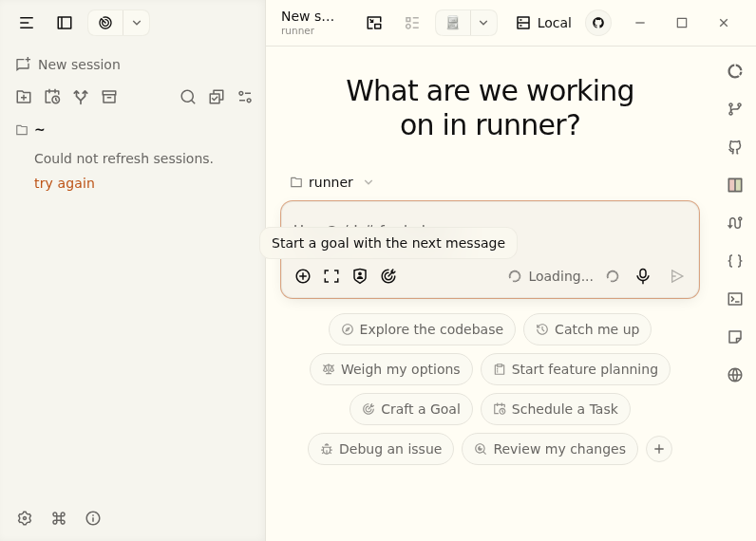The height and width of the screenshot is (541, 756).
Task: Start a New session
Action: point(68,65)
